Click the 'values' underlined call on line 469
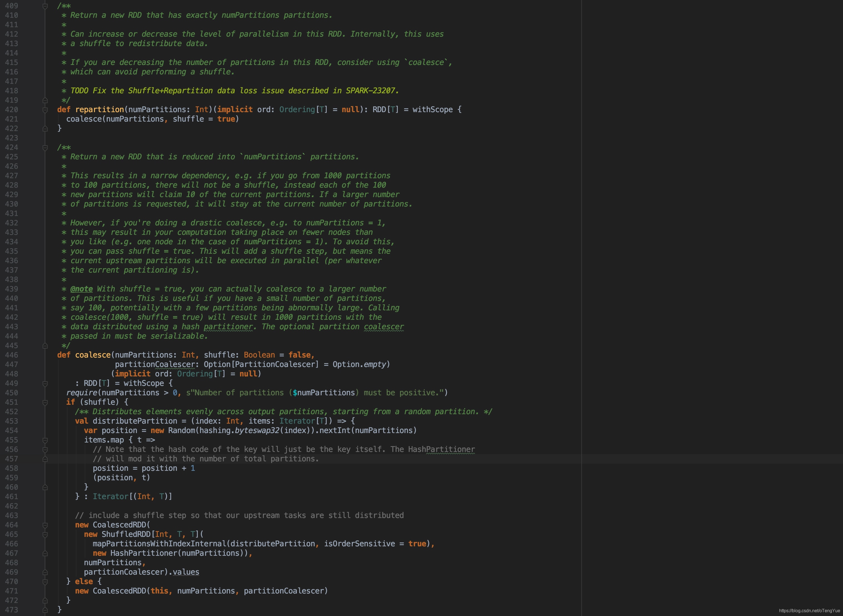 point(186,572)
